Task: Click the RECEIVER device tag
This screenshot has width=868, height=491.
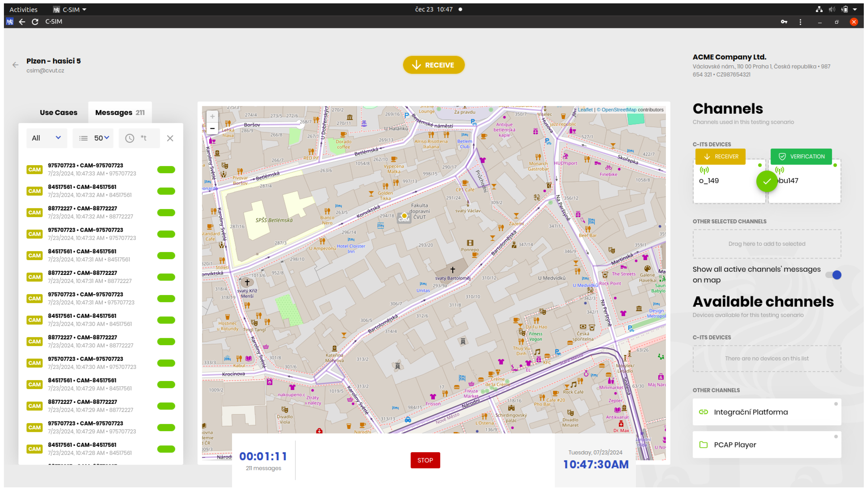Action: click(x=720, y=156)
